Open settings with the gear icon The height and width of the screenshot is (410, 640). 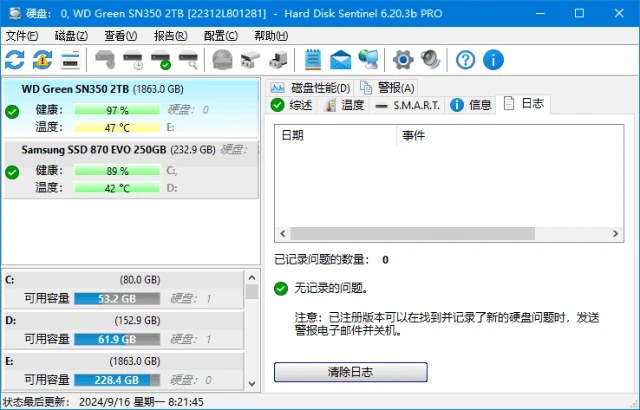pyautogui.click(x=403, y=59)
